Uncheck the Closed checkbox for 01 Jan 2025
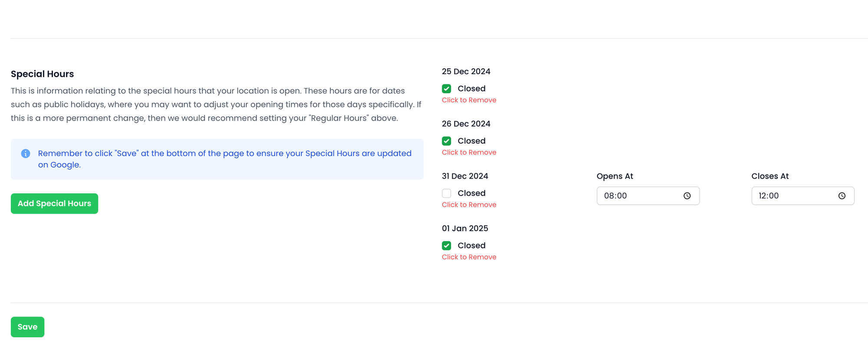868x356 pixels. click(446, 245)
